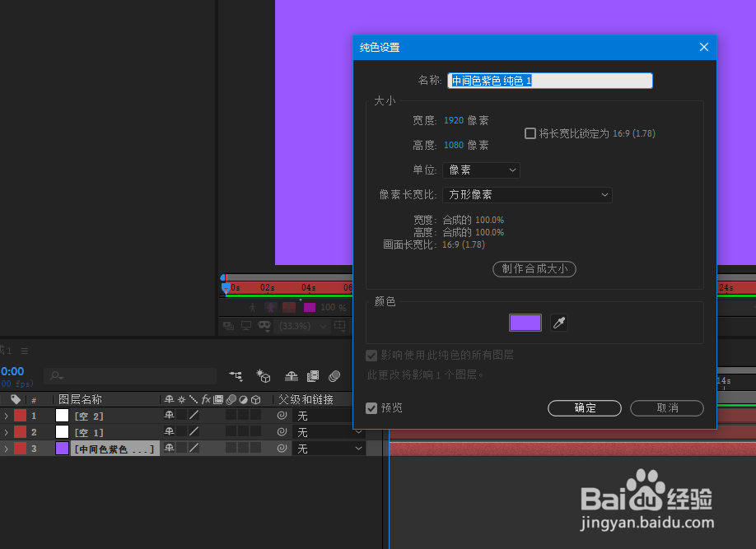Image resolution: width=756 pixels, height=549 pixels.
Task: Enable frame blending icon for all layers
Action: tap(313, 375)
